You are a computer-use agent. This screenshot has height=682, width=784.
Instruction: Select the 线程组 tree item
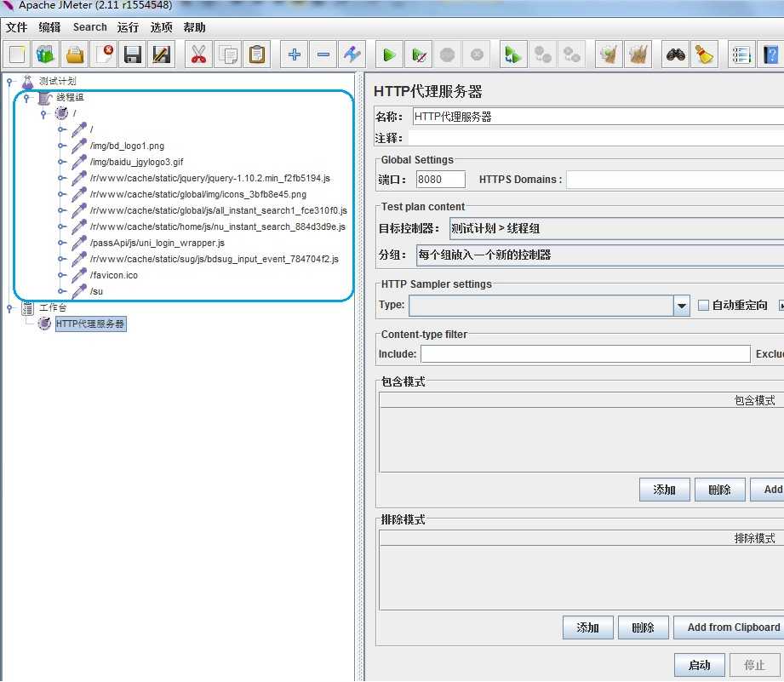tap(70, 98)
